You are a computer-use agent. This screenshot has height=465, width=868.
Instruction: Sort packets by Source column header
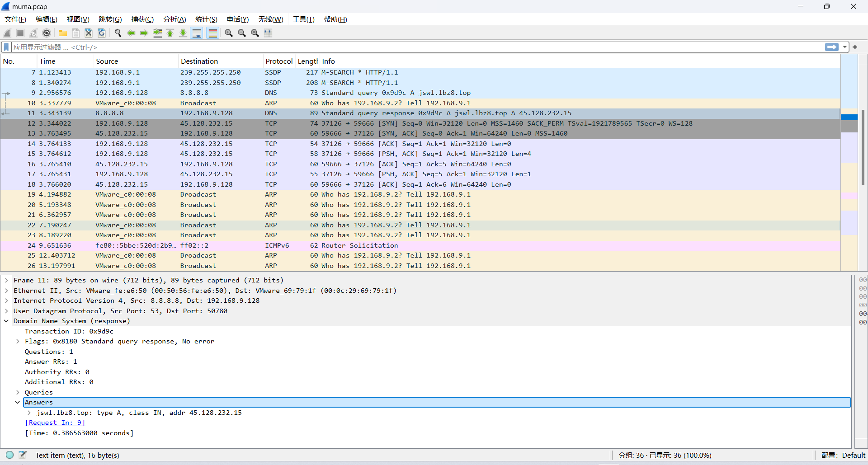tap(136, 61)
